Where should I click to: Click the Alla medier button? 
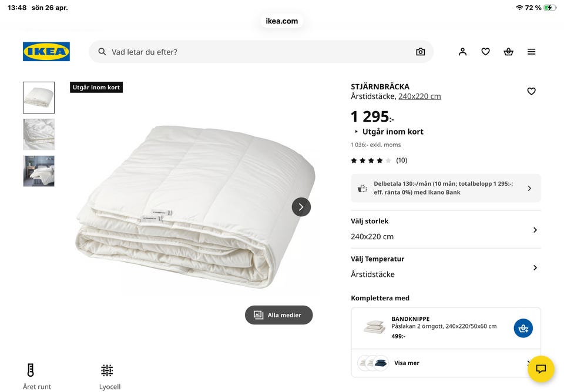click(278, 315)
